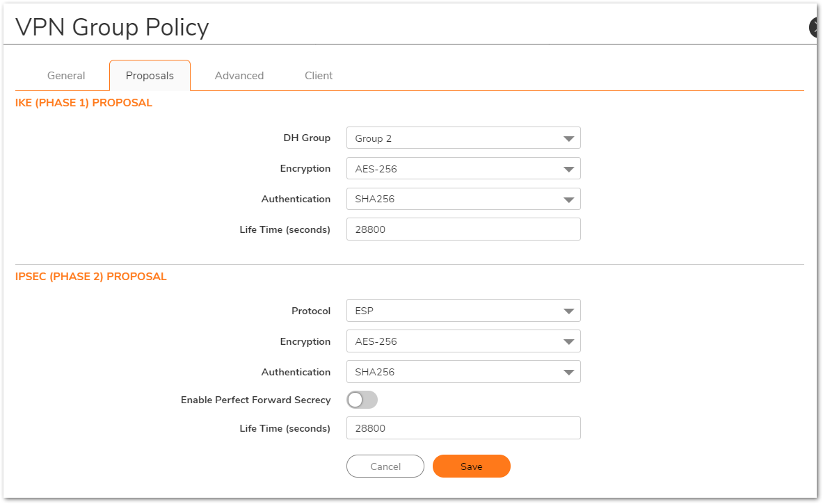Focus the IKE Phase 1 Life Time field
Viewport: 823px width, 504px height.
pos(463,229)
